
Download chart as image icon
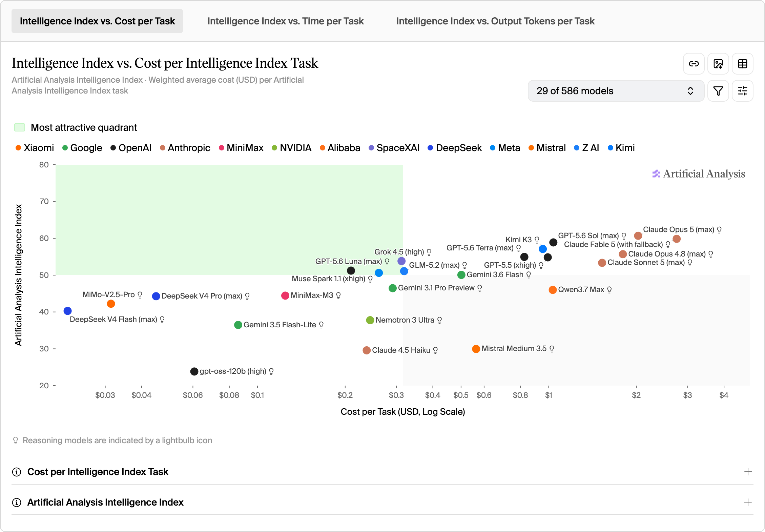click(718, 64)
